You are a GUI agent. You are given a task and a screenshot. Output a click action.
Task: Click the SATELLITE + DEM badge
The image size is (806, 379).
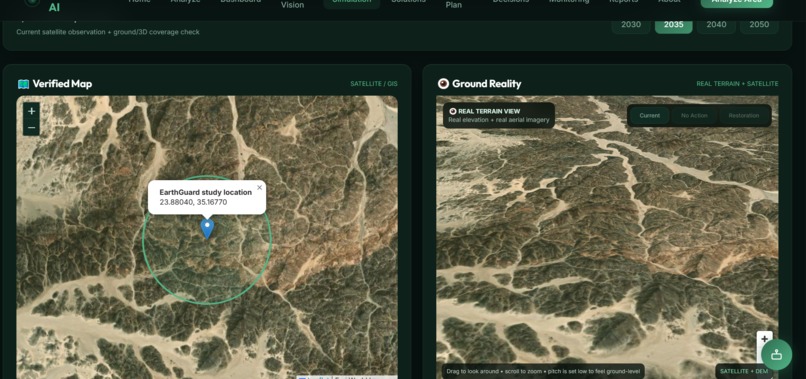(744, 371)
